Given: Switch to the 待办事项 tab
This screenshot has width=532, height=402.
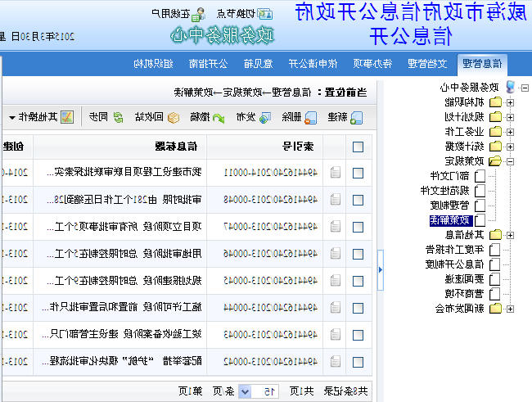Looking at the screenshot, I should click(372, 64).
